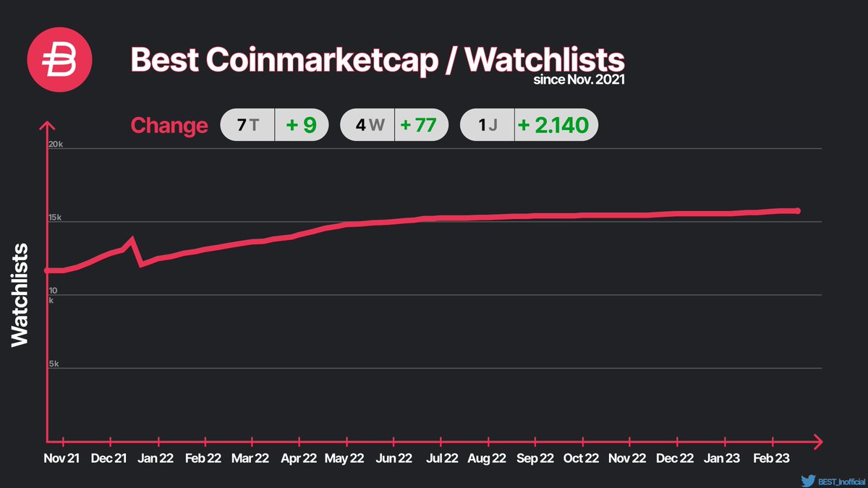Click the '15k' y-axis label

(x=56, y=218)
